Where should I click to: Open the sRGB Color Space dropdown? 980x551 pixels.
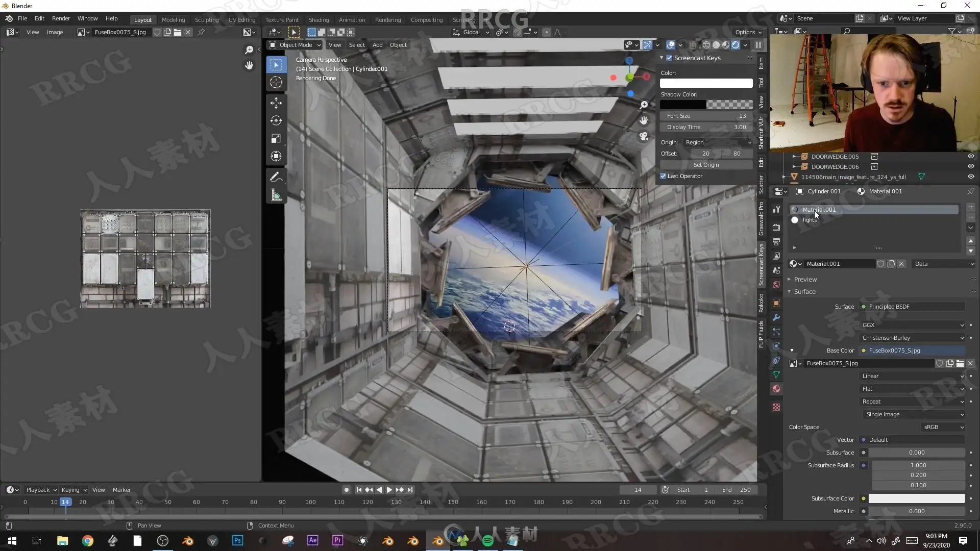pyautogui.click(x=943, y=427)
